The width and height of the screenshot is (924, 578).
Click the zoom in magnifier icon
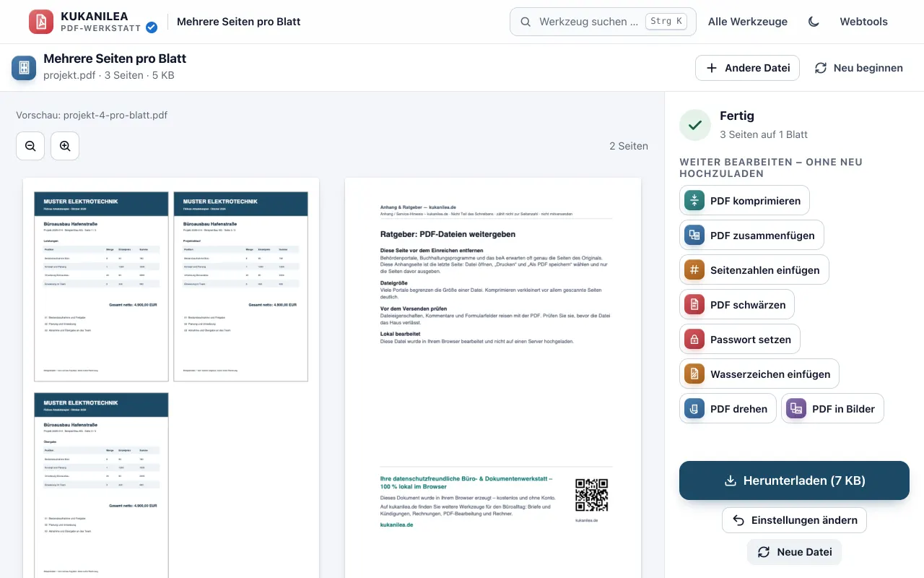tap(65, 146)
